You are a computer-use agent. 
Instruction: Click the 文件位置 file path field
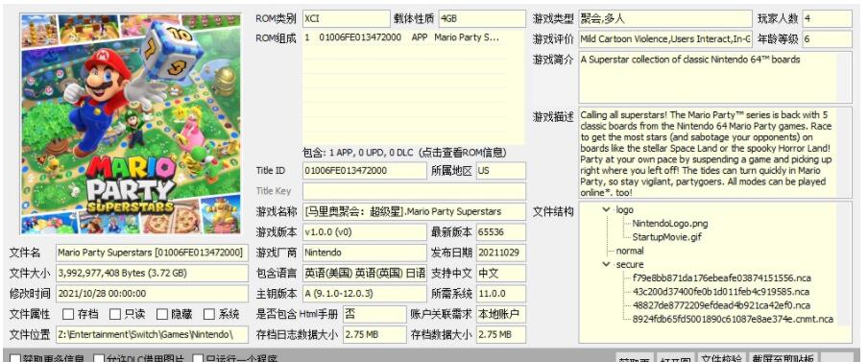click(153, 334)
